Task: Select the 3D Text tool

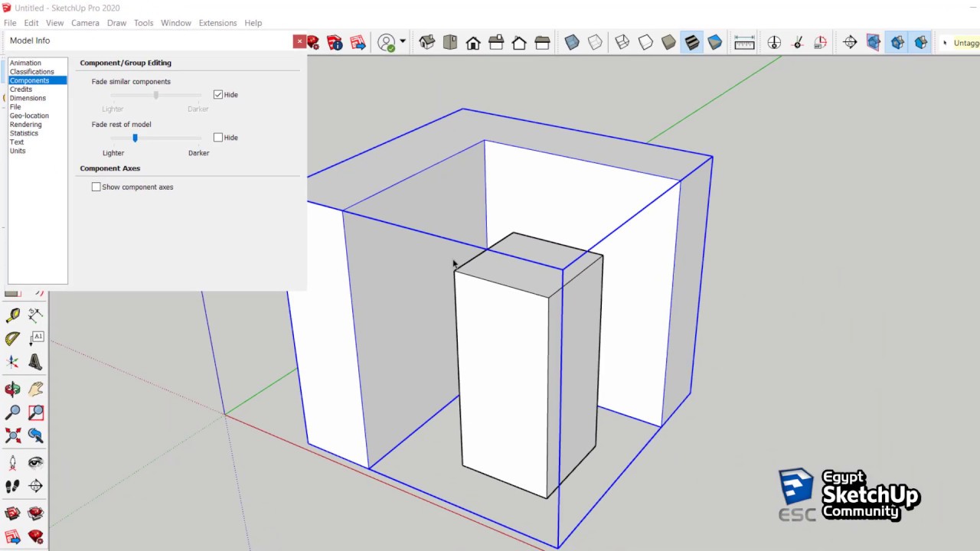Action: click(x=36, y=362)
